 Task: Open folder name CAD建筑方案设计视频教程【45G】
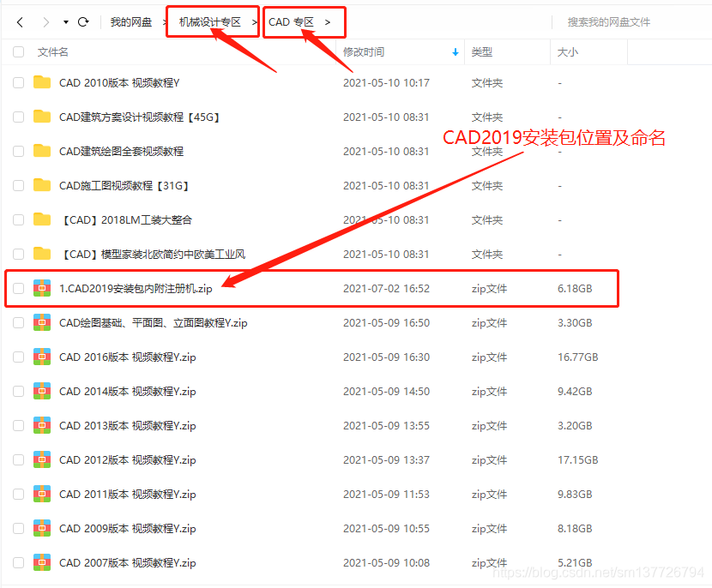pos(140,117)
